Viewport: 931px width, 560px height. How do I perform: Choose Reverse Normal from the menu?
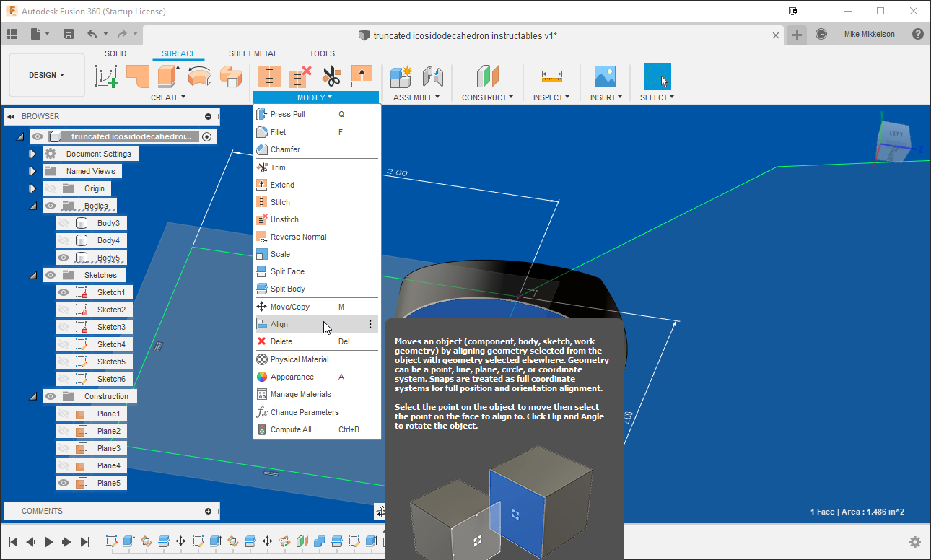click(317, 237)
